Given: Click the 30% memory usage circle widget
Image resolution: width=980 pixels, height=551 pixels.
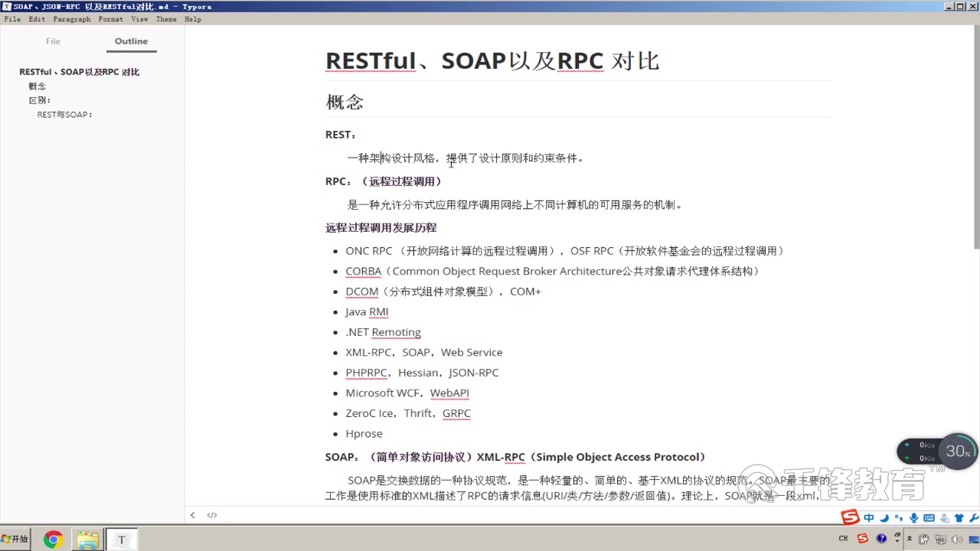Looking at the screenshot, I should pyautogui.click(x=958, y=452).
